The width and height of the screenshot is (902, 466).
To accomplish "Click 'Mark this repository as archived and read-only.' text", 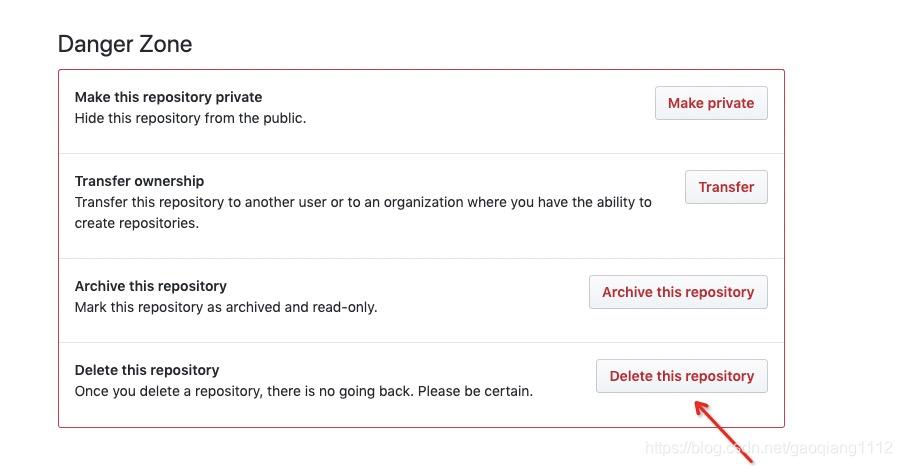I will pyautogui.click(x=226, y=307).
